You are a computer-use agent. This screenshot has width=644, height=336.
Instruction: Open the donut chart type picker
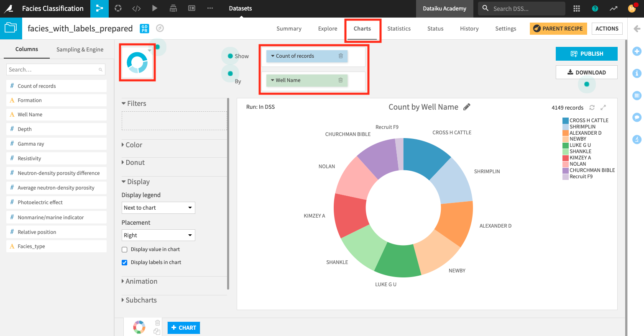[138, 63]
